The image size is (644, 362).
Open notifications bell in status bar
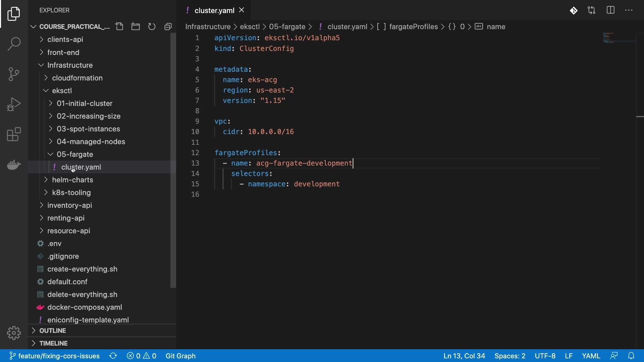point(631,356)
